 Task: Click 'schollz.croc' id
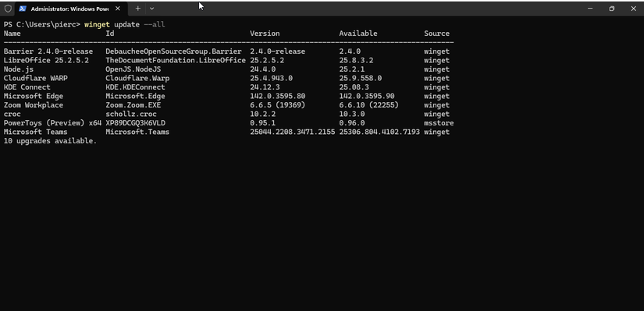coord(131,115)
